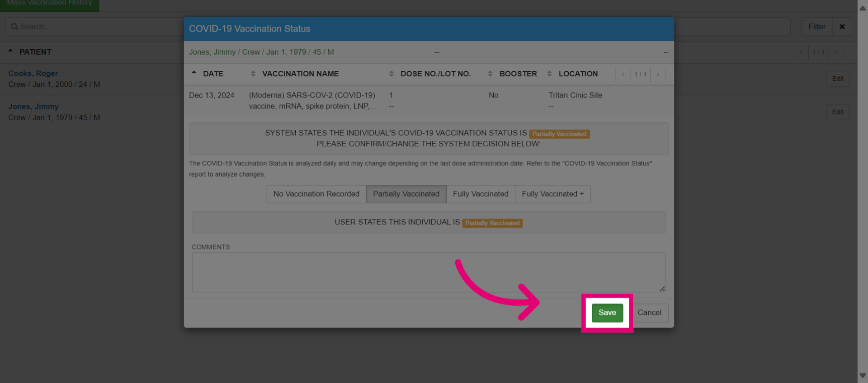Sort background list by Patient column
Image resolution: width=868 pixels, height=383 pixels.
coord(35,52)
